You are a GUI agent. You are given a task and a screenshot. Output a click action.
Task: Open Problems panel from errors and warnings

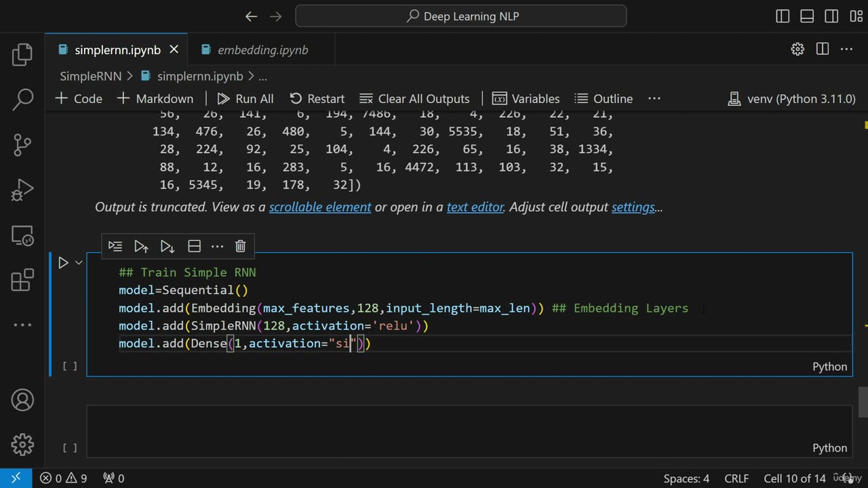pyautogui.click(x=64, y=479)
